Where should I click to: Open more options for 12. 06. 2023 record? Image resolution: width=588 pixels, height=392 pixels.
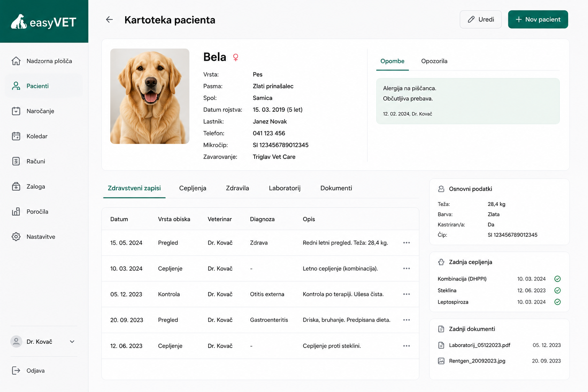pyautogui.click(x=407, y=346)
